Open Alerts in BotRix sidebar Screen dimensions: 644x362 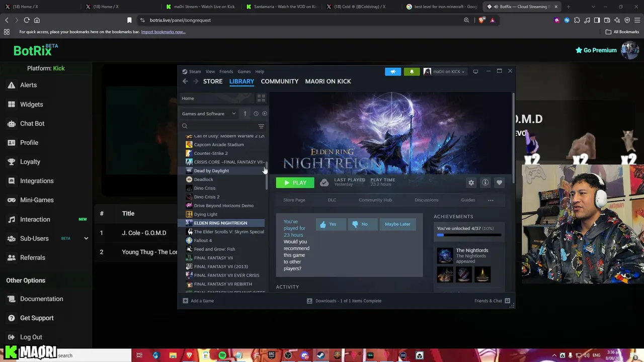coord(28,85)
